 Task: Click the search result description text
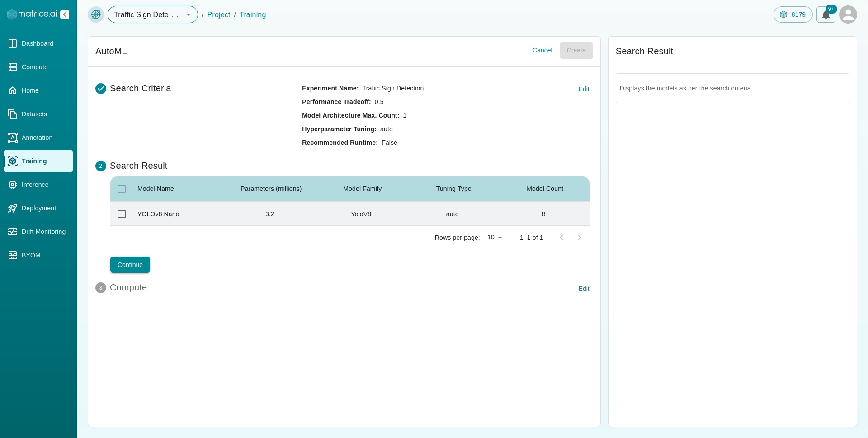(686, 88)
